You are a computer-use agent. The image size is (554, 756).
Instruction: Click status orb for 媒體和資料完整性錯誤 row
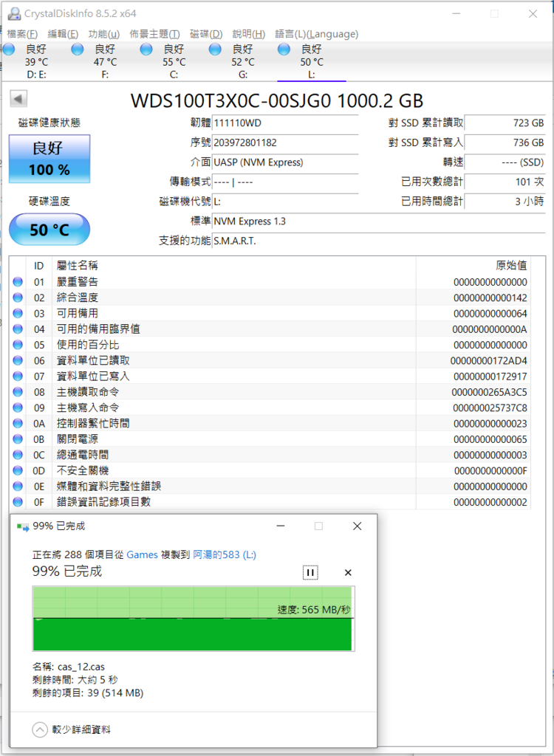[x=18, y=486]
